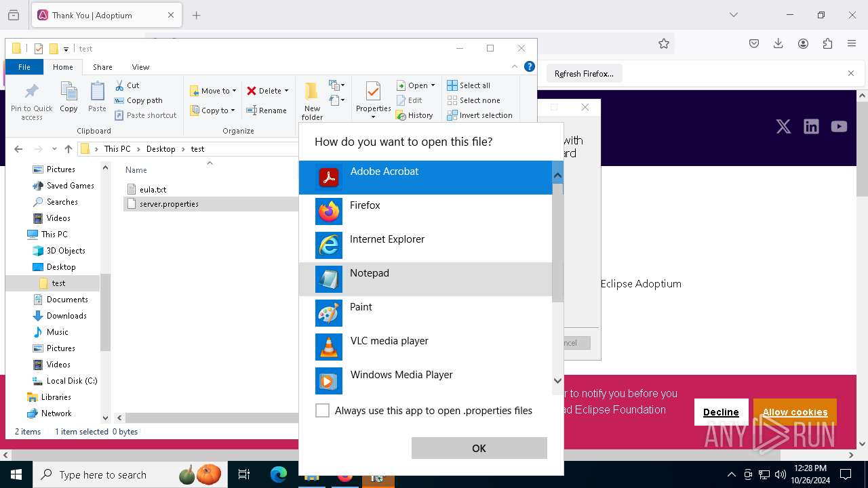Choose Paint icon in open-with list
868x488 pixels.
329,313
